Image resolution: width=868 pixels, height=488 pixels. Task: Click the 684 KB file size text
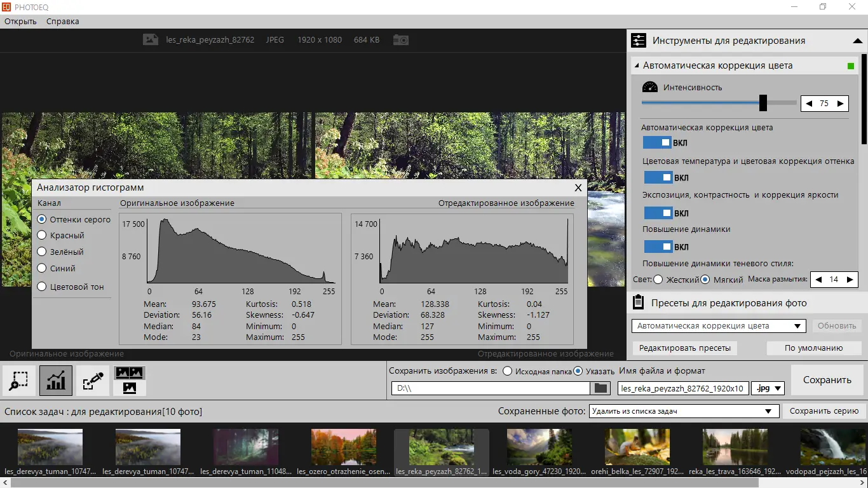click(x=367, y=39)
